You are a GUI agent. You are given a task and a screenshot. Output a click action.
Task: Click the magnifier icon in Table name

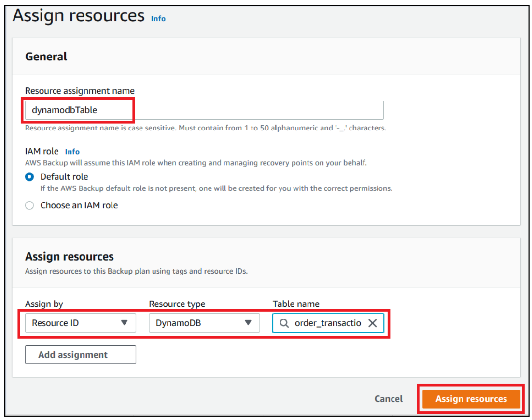tap(284, 323)
